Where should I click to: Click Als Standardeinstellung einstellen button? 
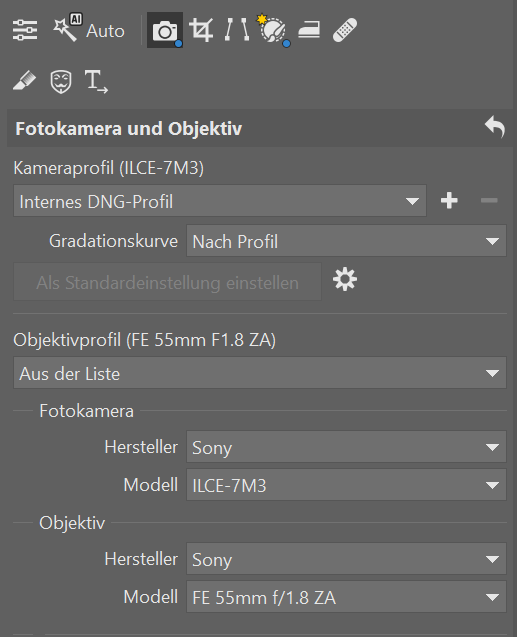167,282
